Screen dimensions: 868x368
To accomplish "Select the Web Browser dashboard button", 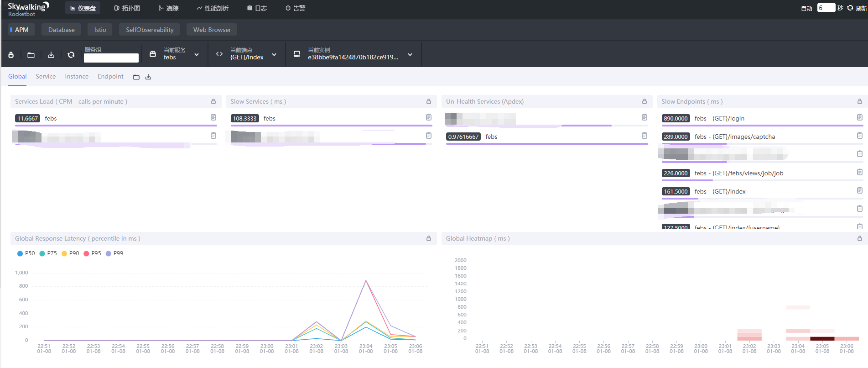I will [x=212, y=30].
